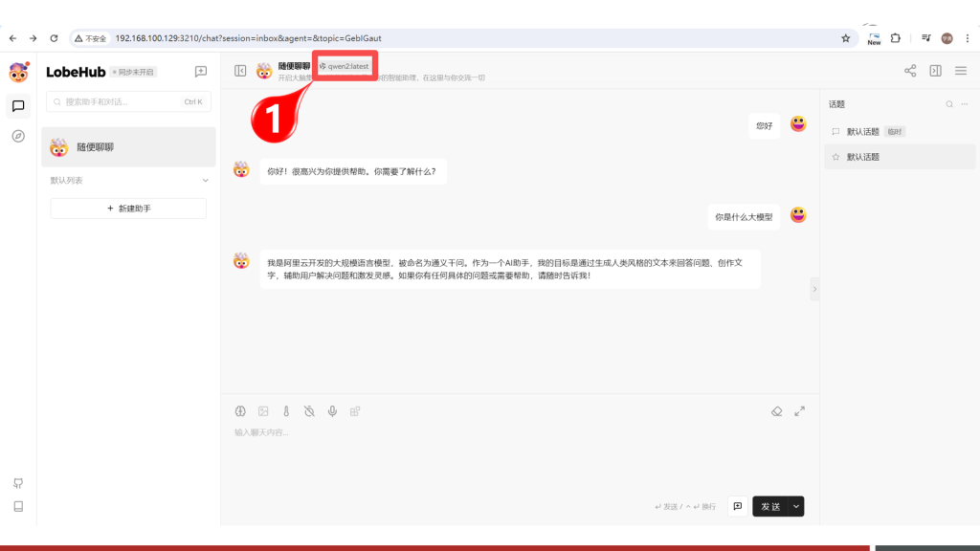Toggle the history limit timer icon
Screen dimensions: 980x551
(309, 411)
